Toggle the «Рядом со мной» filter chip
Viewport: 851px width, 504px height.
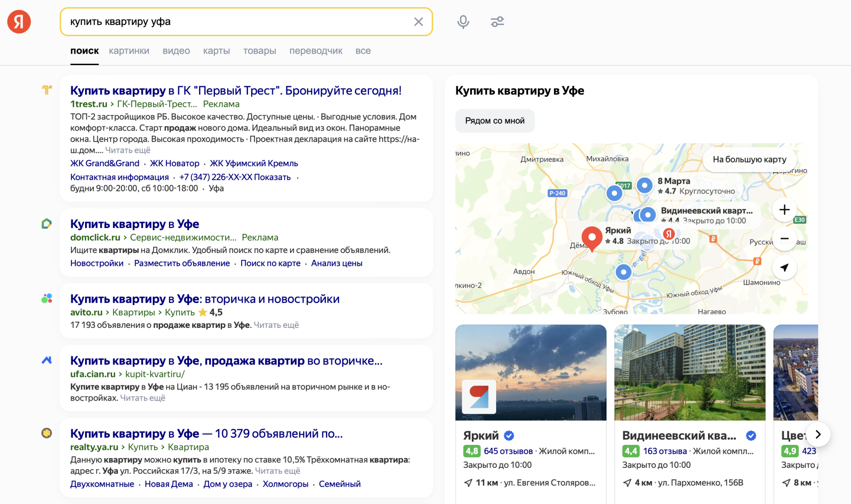[495, 121]
